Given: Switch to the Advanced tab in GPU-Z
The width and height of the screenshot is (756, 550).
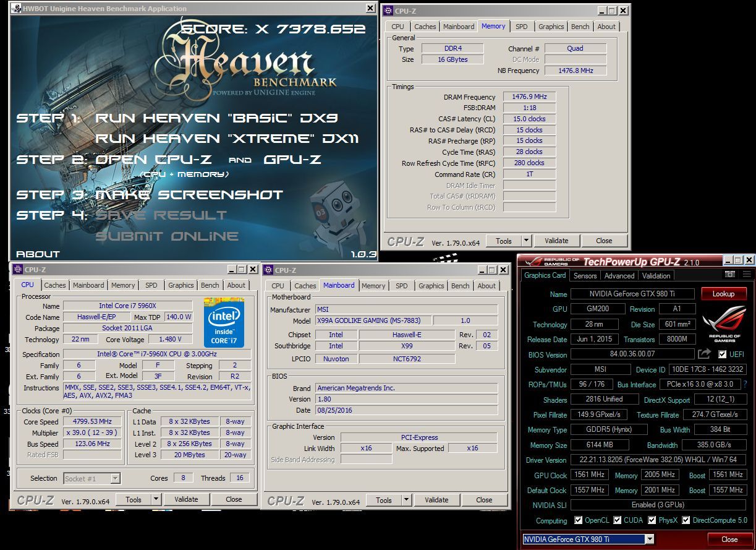Looking at the screenshot, I should [619, 276].
